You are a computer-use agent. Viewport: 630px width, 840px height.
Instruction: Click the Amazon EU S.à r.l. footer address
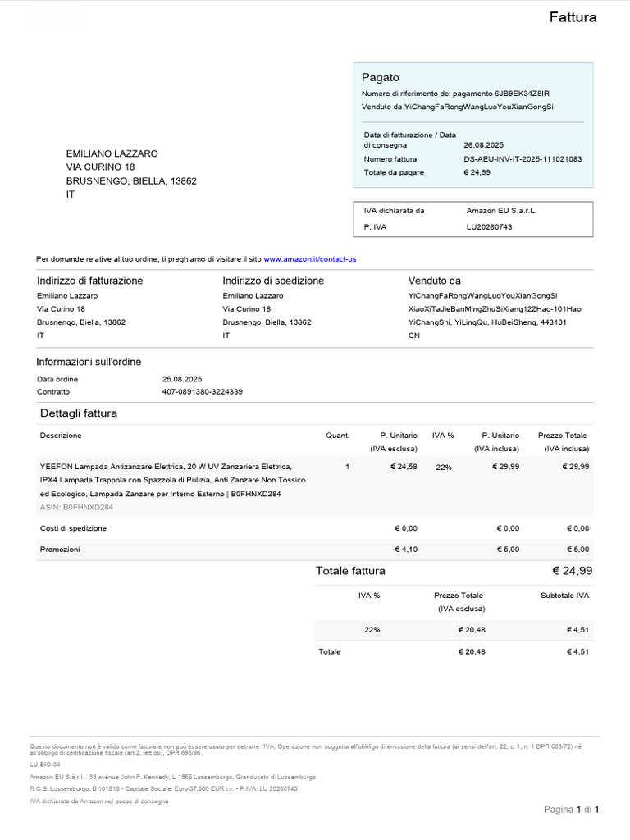pyautogui.click(x=172, y=777)
